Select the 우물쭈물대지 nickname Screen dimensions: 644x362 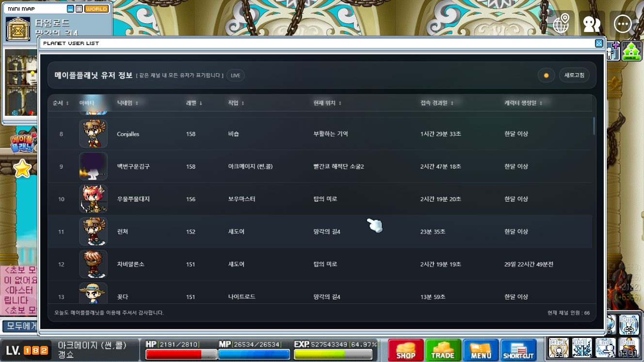pos(133,199)
